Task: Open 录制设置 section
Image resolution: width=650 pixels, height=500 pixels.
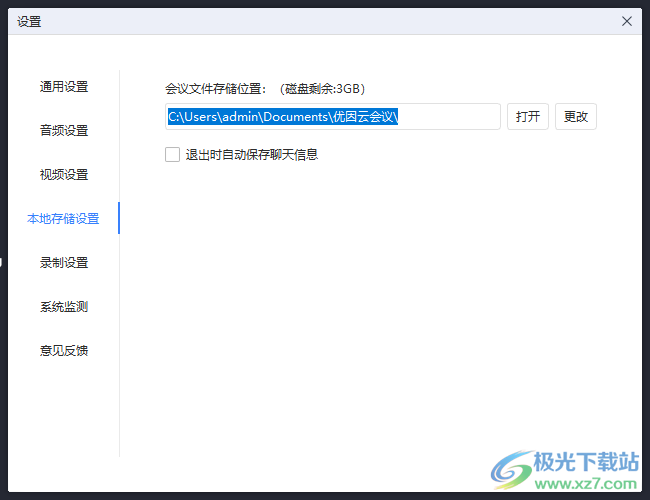Action: [x=64, y=262]
